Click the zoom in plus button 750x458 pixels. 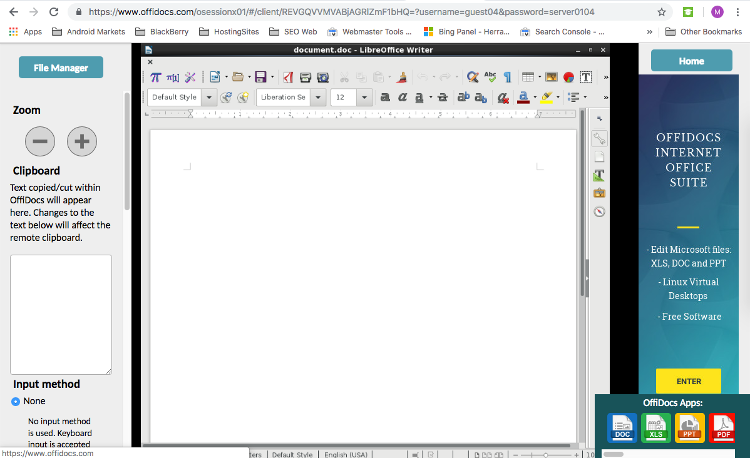82,142
